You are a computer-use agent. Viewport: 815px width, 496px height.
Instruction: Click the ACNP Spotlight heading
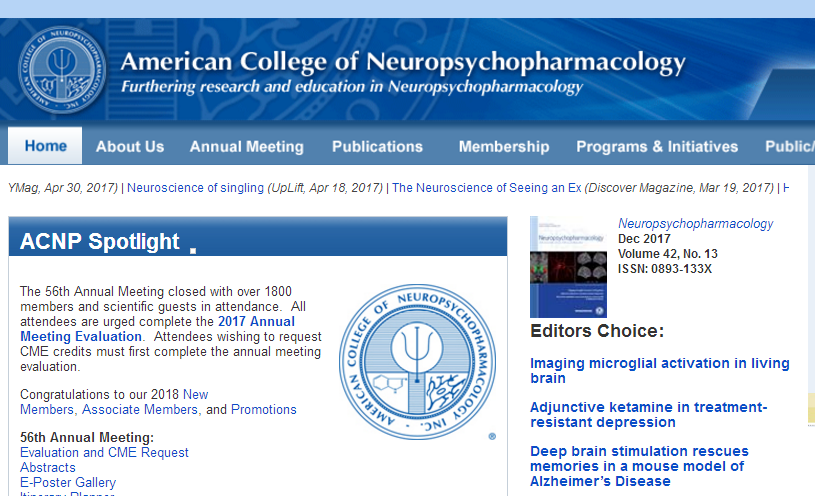[x=99, y=241]
